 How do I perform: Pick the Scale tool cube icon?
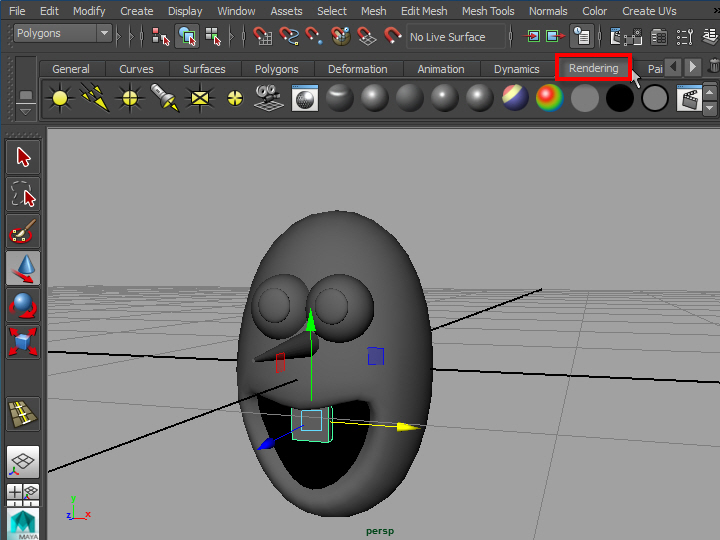[x=23, y=341]
